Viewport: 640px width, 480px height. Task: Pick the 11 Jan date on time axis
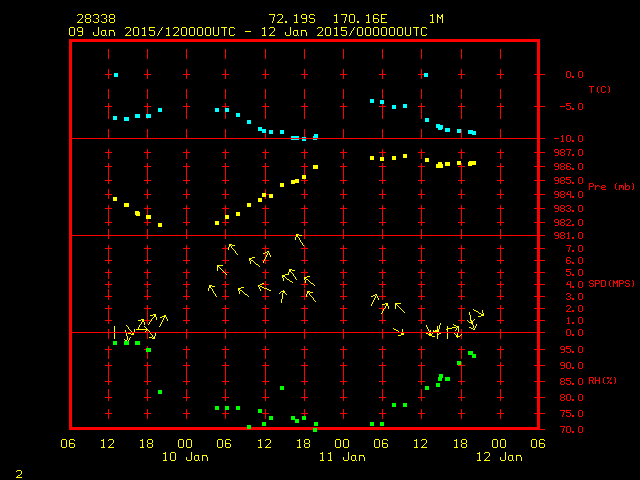[x=342, y=457]
